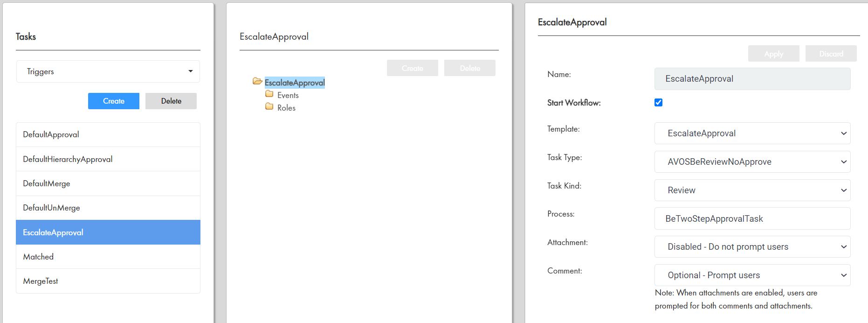Image resolution: width=868 pixels, height=323 pixels.
Task: Select the EscalateApproval root tree node
Action: click(x=295, y=83)
